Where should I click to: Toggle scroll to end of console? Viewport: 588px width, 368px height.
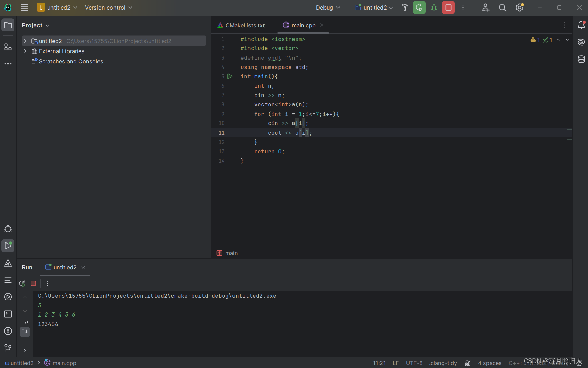click(25, 332)
